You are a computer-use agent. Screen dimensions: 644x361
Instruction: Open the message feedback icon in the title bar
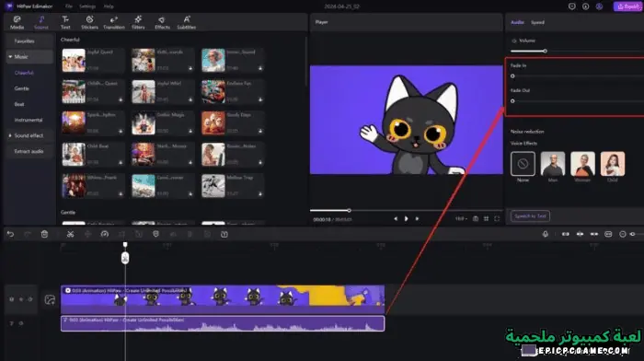click(571, 6)
